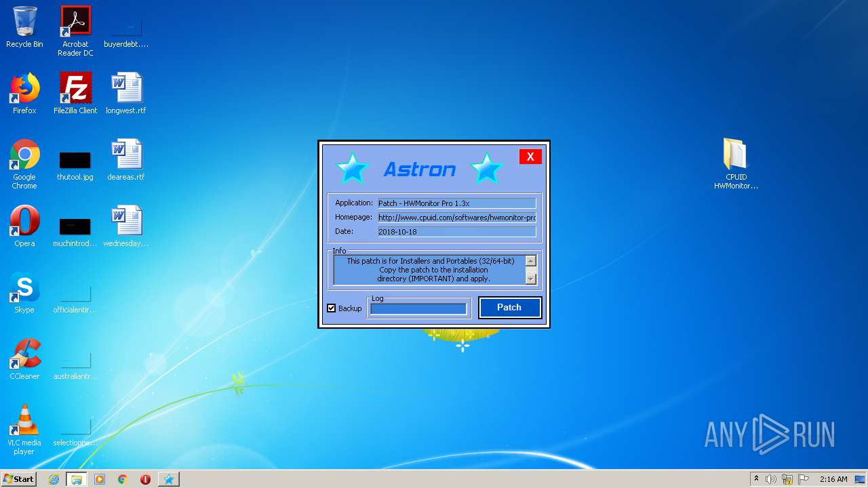Click the Astron title text
Image resolution: width=868 pixels, height=488 pixels.
click(420, 169)
